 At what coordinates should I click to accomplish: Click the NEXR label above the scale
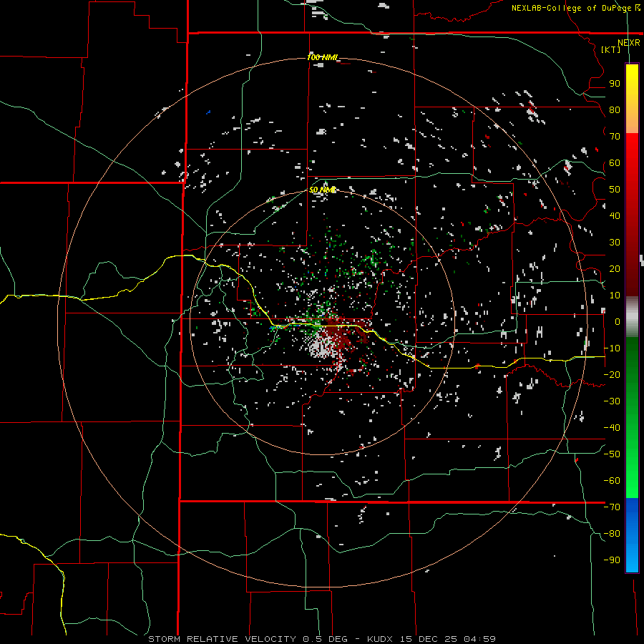tap(628, 43)
